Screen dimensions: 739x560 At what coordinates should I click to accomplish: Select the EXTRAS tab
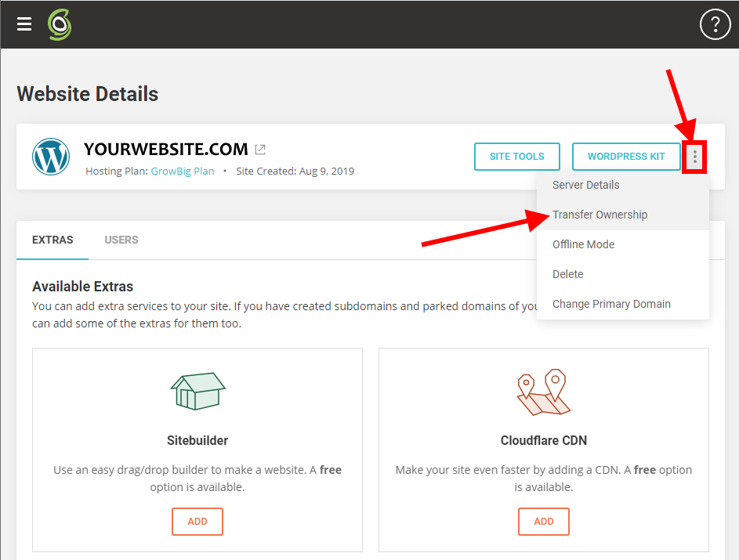click(52, 240)
